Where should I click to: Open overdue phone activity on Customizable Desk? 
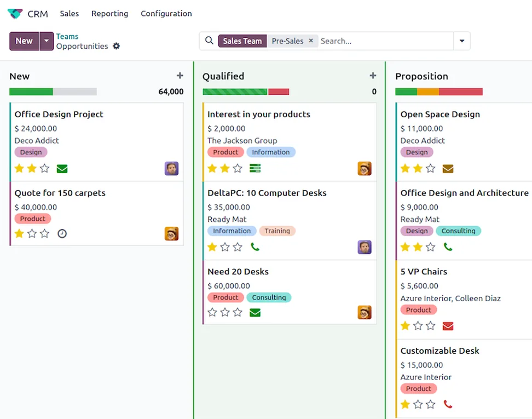click(x=448, y=404)
